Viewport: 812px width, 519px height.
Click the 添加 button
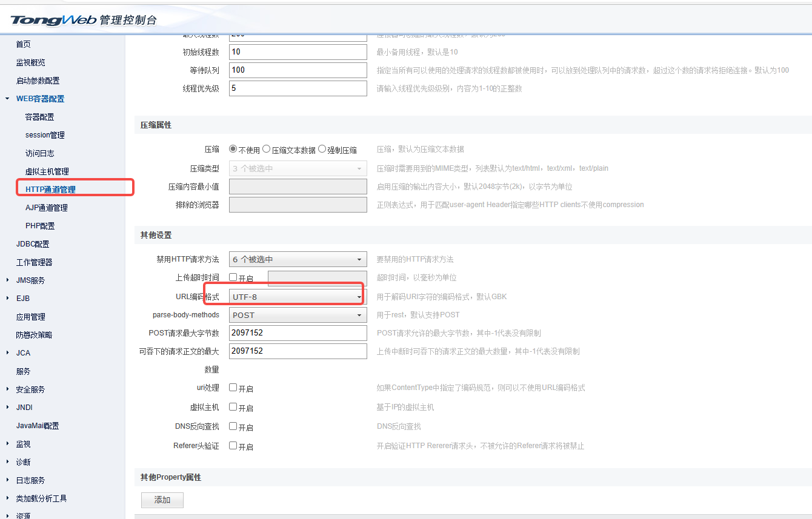coord(162,500)
